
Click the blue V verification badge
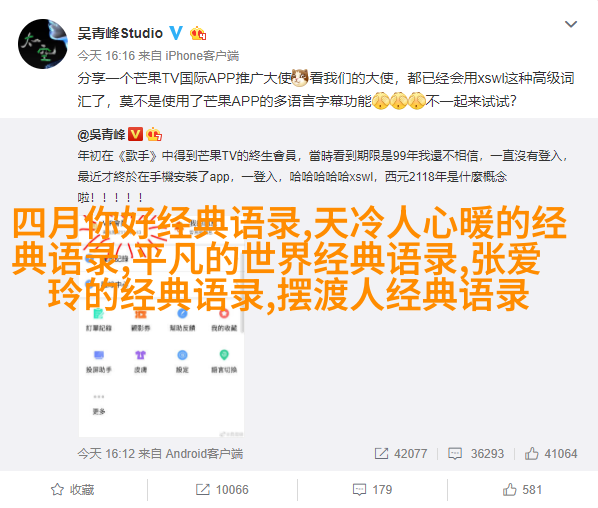click(176, 33)
